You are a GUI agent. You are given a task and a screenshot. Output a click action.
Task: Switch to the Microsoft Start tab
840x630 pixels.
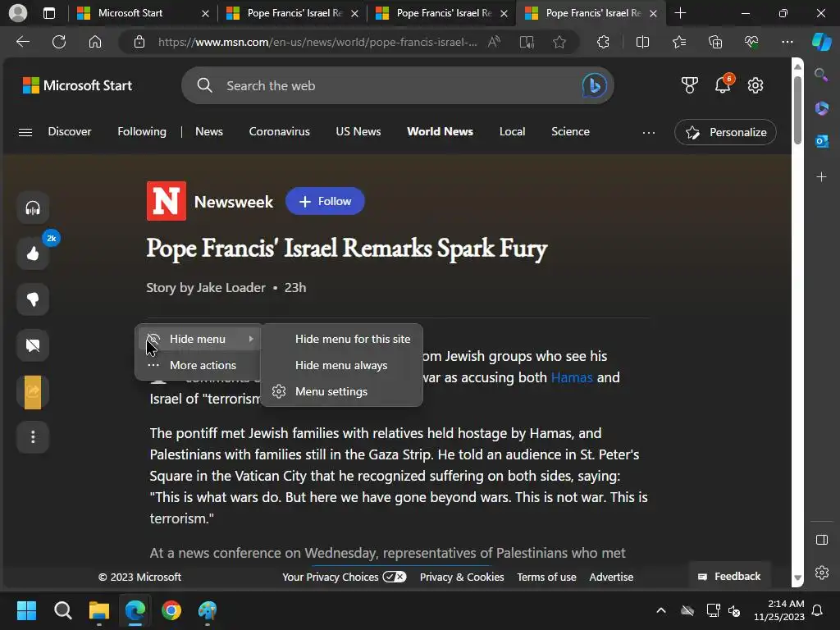pyautogui.click(x=141, y=13)
